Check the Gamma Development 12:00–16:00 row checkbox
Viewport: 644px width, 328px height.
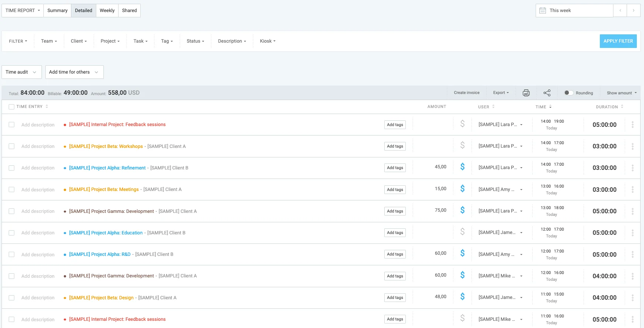tap(12, 276)
